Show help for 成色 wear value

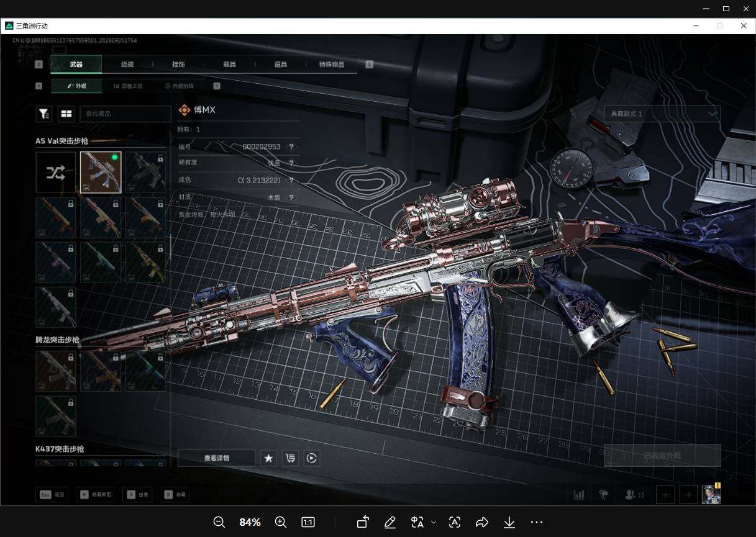pos(291,181)
